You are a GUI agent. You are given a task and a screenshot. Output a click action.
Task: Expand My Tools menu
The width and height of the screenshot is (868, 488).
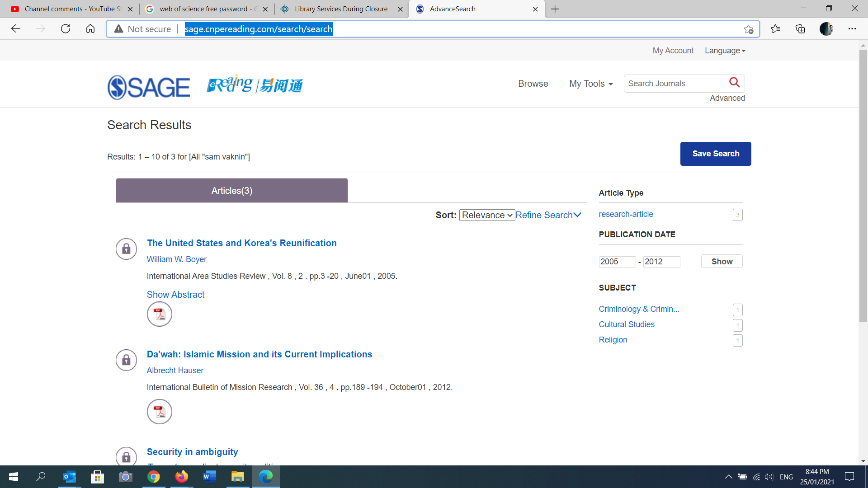(591, 84)
